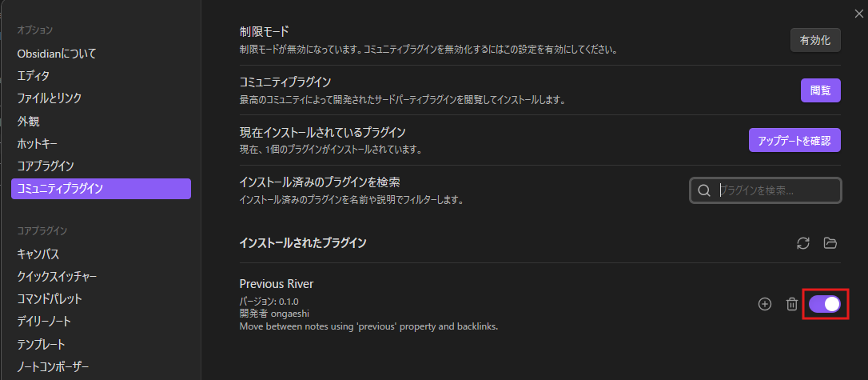Click the magnifier icon in plugin search

704,190
